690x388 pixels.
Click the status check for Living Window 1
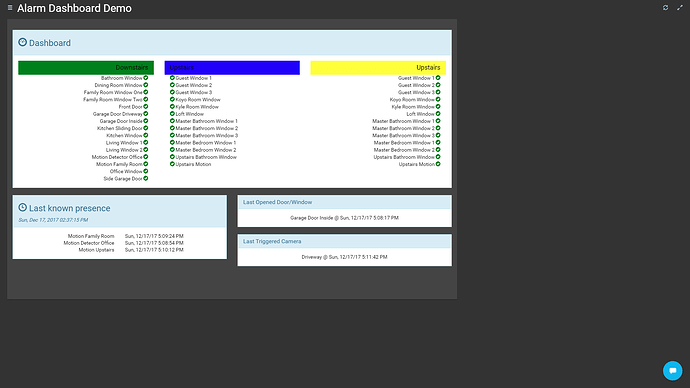[x=146, y=143]
